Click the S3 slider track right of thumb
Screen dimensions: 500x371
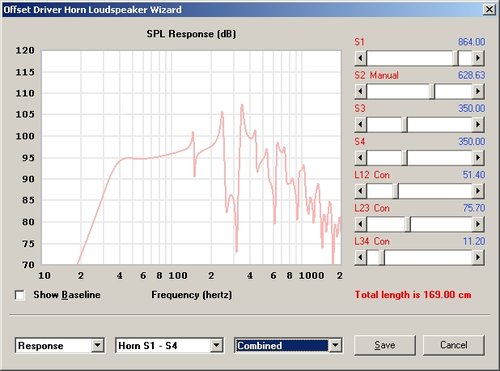tap(440, 124)
